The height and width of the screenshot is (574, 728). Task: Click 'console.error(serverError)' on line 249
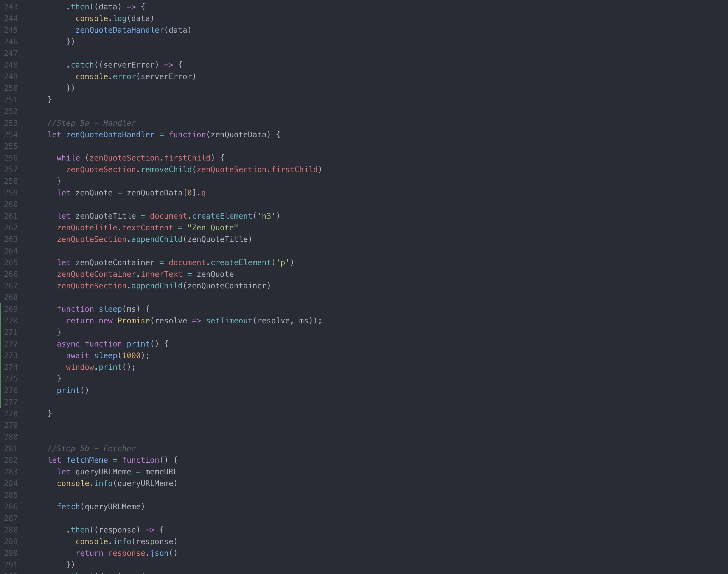[x=136, y=77]
